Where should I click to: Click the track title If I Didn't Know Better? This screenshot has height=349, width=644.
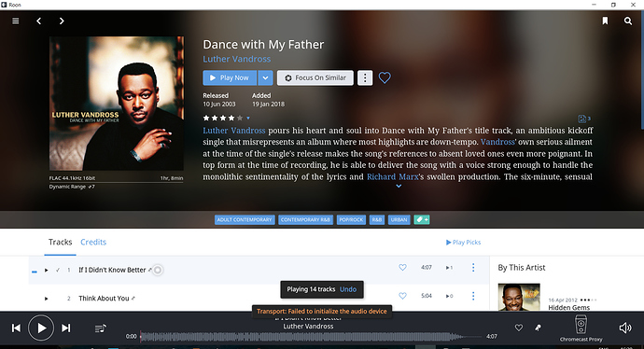click(x=112, y=270)
